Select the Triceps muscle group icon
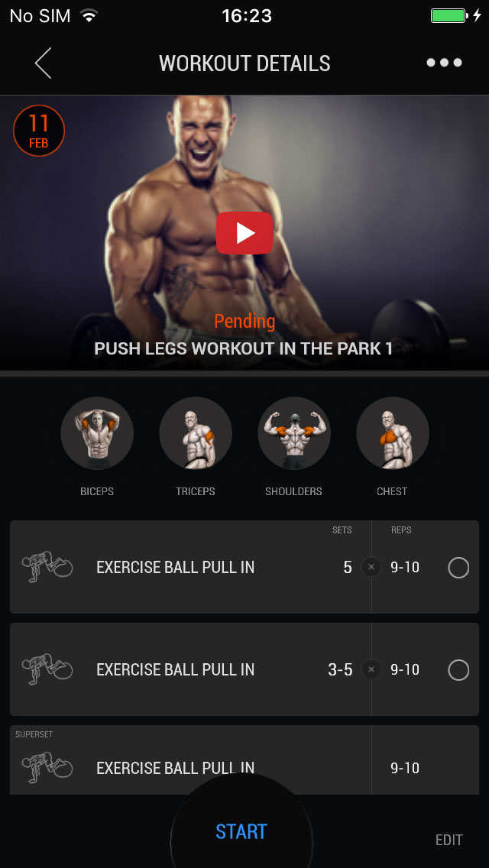The image size is (489, 868). (x=196, y=433)
